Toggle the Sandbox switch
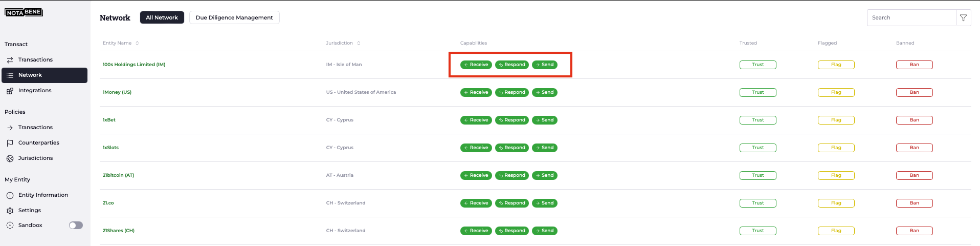 pos(76,225)
